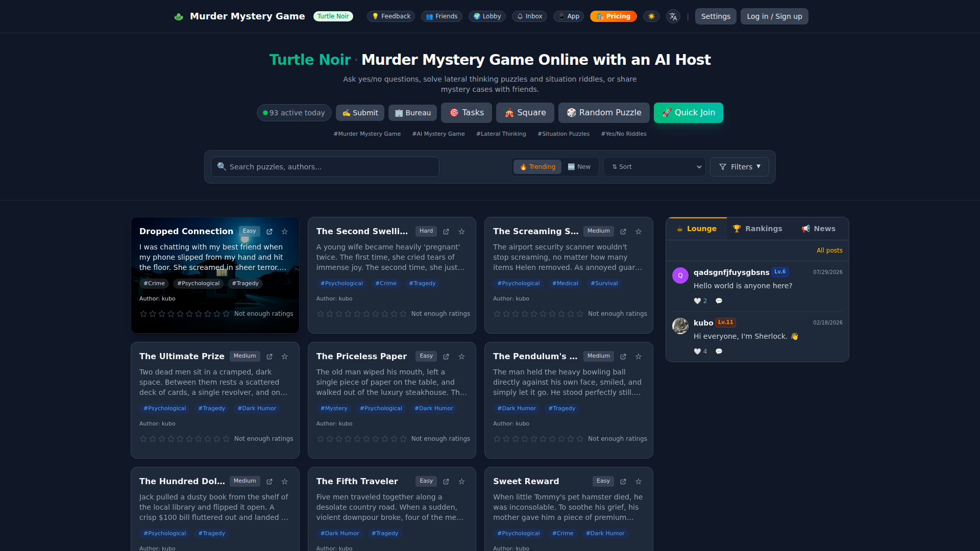Open Feedback from the top navigation

click(x=391, y=16)
